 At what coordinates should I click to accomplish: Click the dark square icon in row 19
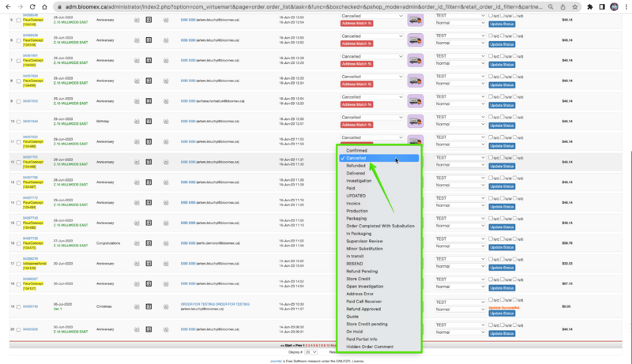pyautogui.click(x=149, y=306)
